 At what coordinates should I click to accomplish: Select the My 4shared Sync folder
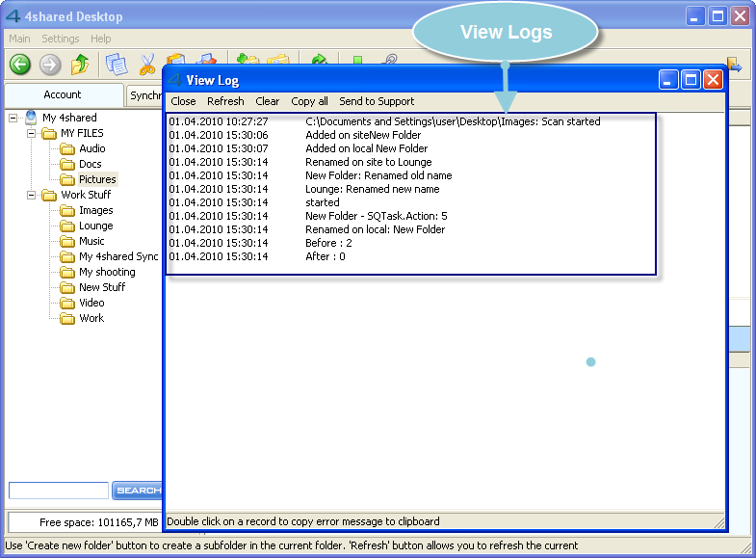point(118,256)
